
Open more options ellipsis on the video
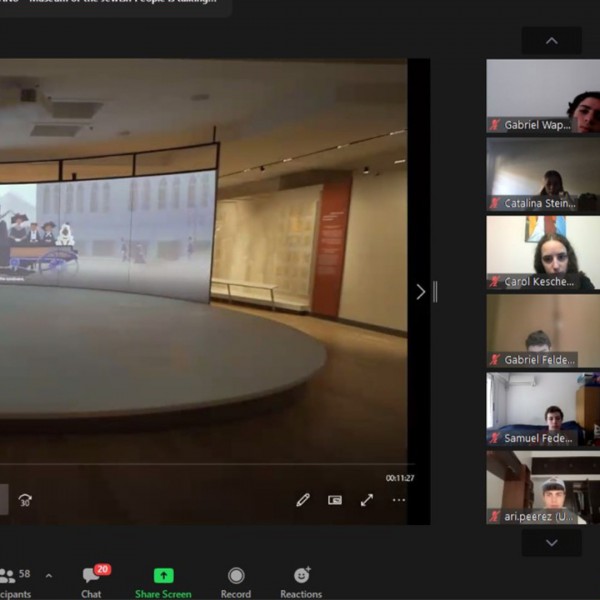click(399, 500)
